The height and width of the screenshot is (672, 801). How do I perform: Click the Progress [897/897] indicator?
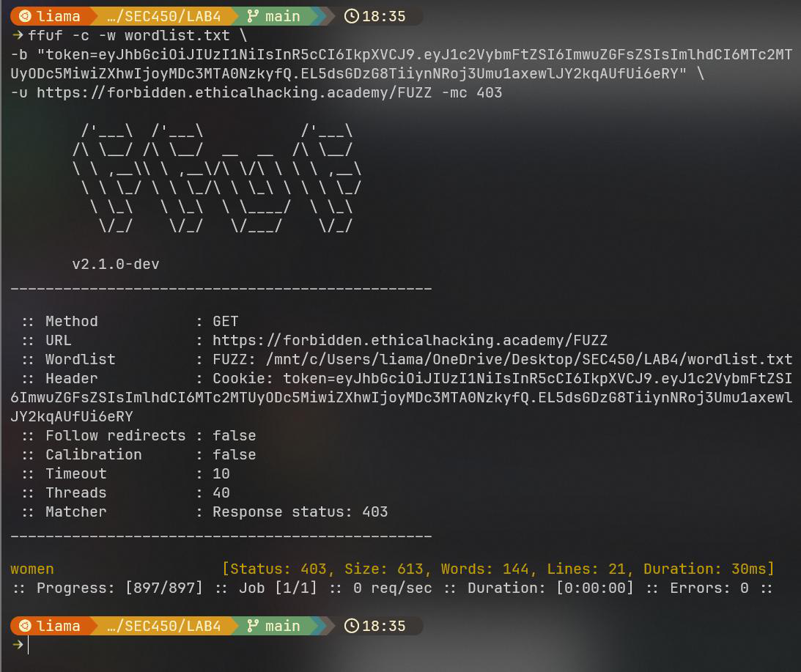119,588
